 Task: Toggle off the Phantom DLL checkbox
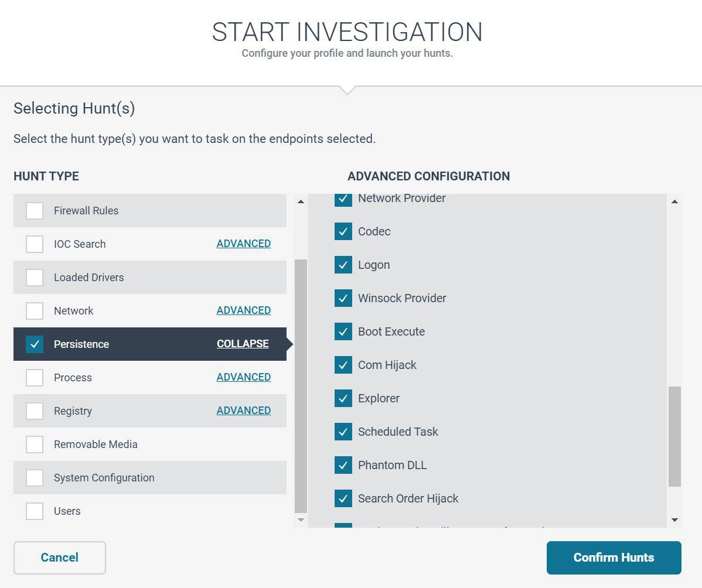[343, 465]
